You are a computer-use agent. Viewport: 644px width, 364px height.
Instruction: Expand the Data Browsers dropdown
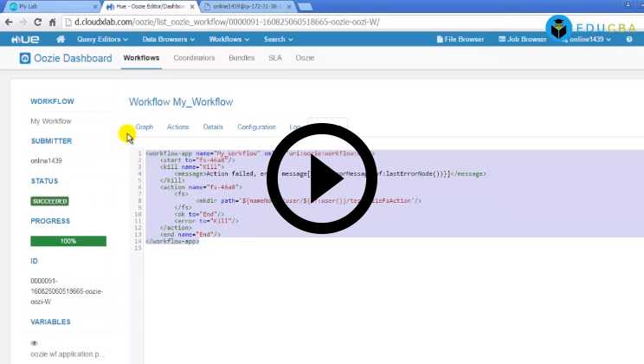click(171, 39)
